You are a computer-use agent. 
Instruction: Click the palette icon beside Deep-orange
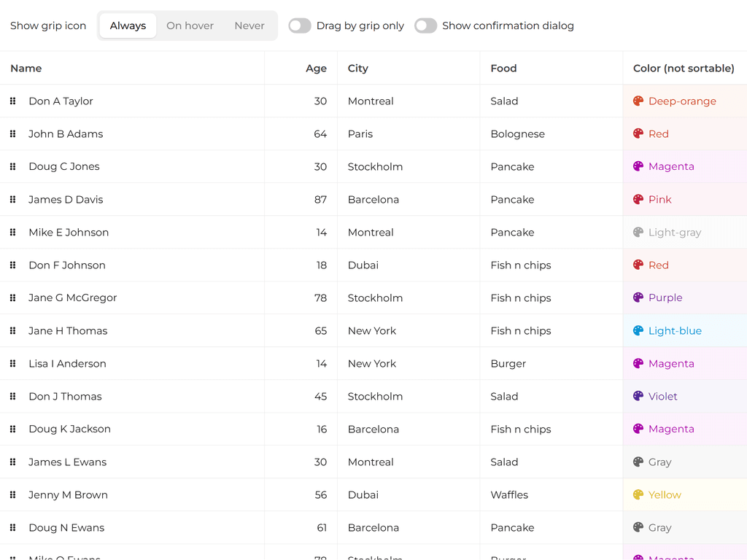click(638, 101)
